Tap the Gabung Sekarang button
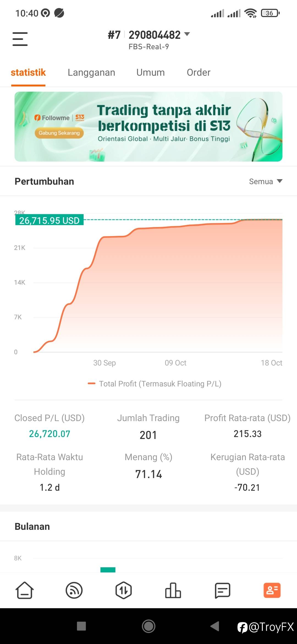 pyautogui.click(x=59, y=133)
